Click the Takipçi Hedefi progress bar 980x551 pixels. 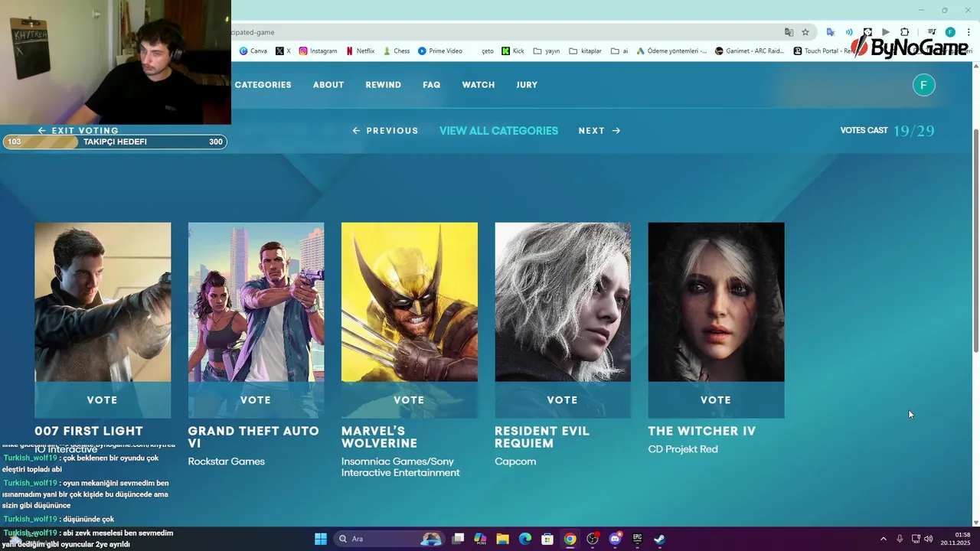point(115,142)
